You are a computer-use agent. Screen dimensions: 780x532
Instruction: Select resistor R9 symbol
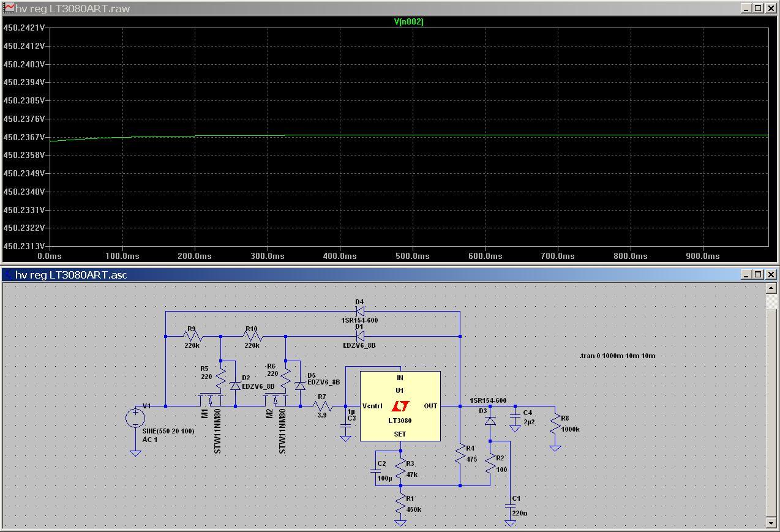(193, 336)
